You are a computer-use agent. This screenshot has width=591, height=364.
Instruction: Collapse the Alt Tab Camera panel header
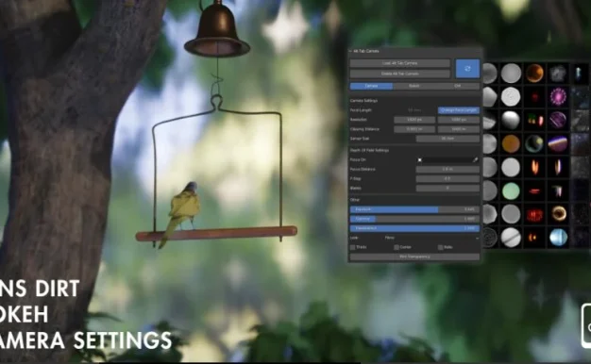coord(350,51)
